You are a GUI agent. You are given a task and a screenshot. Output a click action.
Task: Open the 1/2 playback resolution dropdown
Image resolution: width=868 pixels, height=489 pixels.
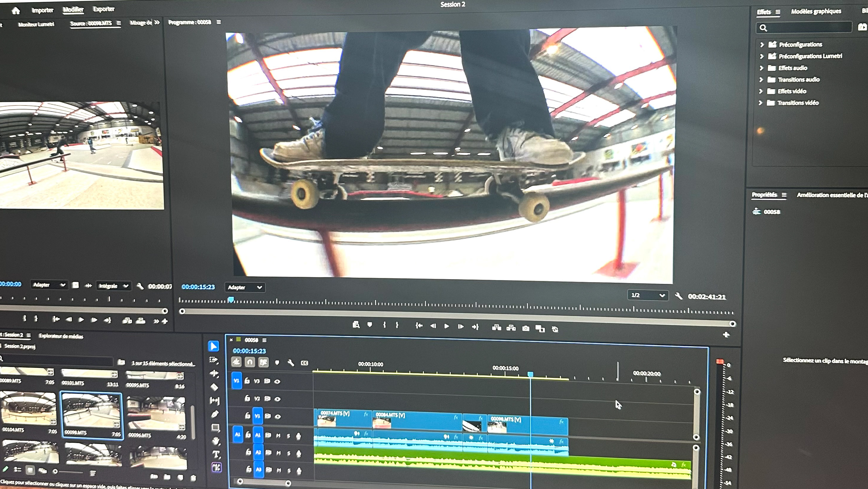tap(647, 295)
